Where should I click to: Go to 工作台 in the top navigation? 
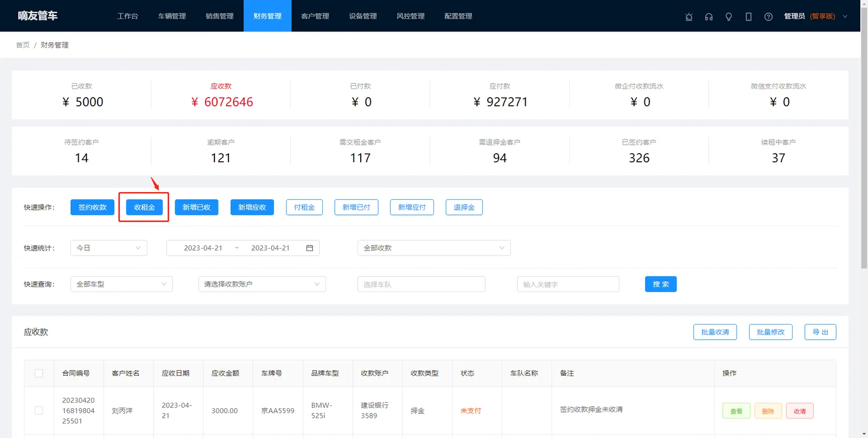pos(128,16)
